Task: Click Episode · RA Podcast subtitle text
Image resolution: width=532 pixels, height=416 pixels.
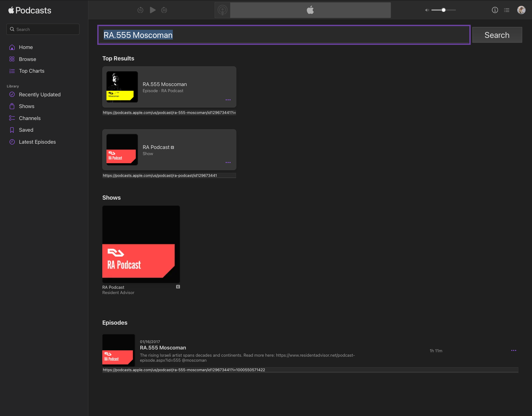Action: pyautogui.click(x=163, y=91)
